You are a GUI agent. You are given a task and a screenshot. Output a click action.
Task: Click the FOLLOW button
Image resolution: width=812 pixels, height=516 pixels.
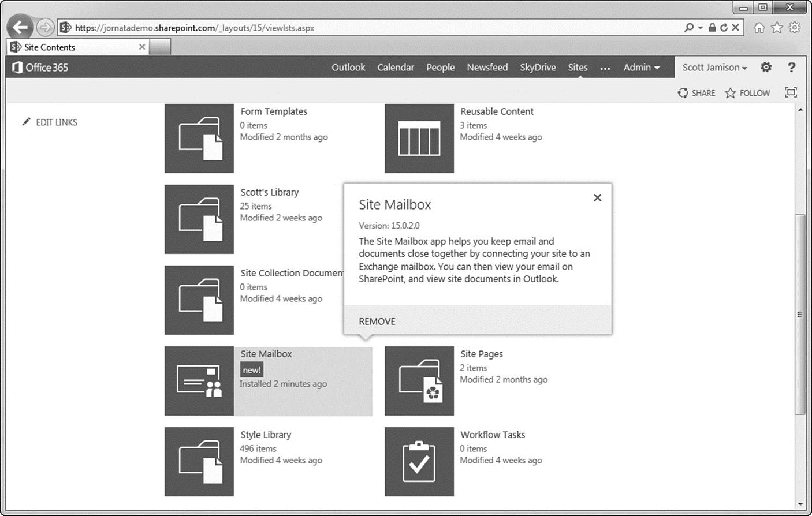click(x=747, y=93)
